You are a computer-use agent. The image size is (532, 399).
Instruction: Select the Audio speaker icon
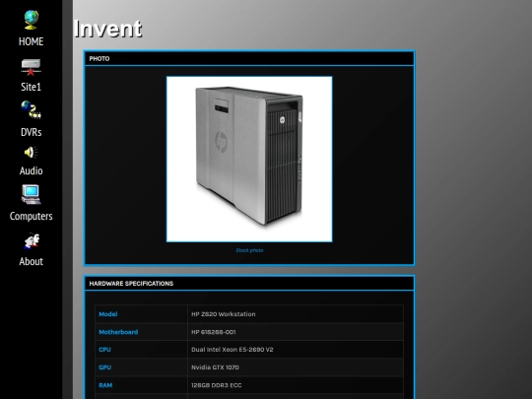31,153
